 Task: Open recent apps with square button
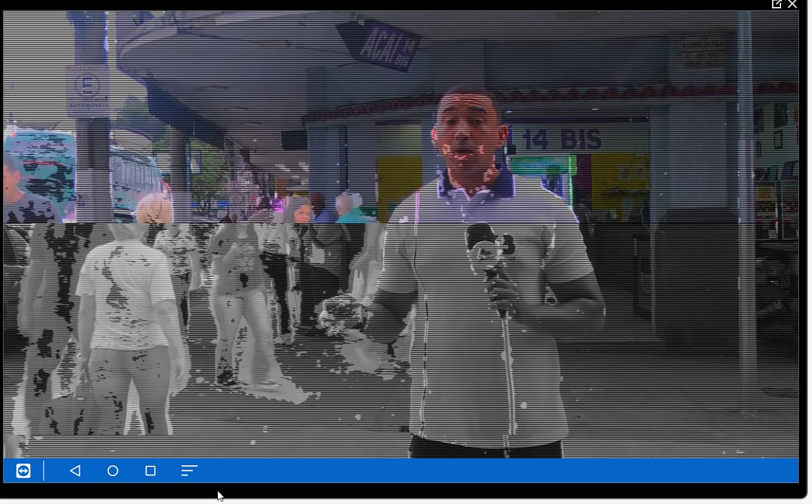click(x=151, y=471)
